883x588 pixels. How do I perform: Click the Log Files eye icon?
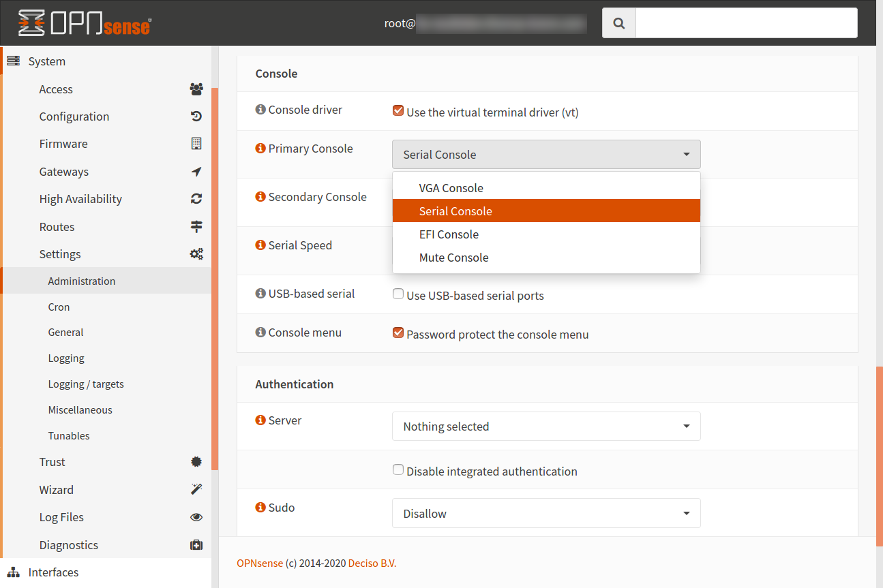[196, 517]
